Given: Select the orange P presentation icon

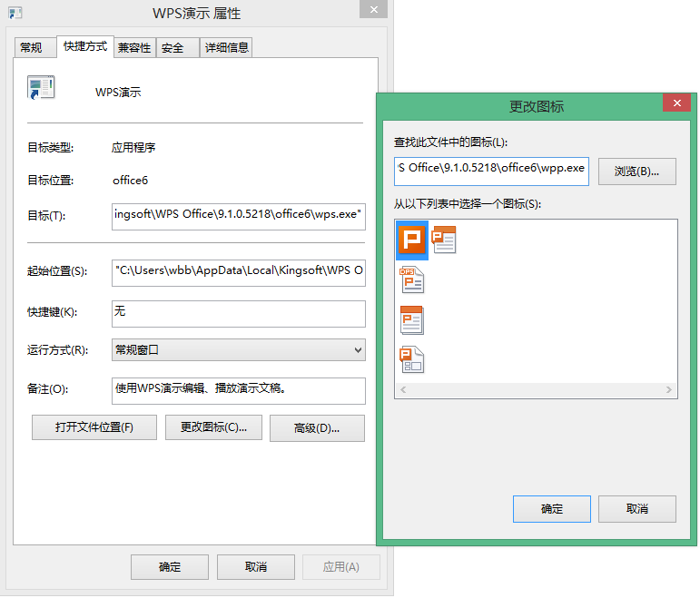Looking at the screenshot, I should pyautogui.click(x=411, y=240).
